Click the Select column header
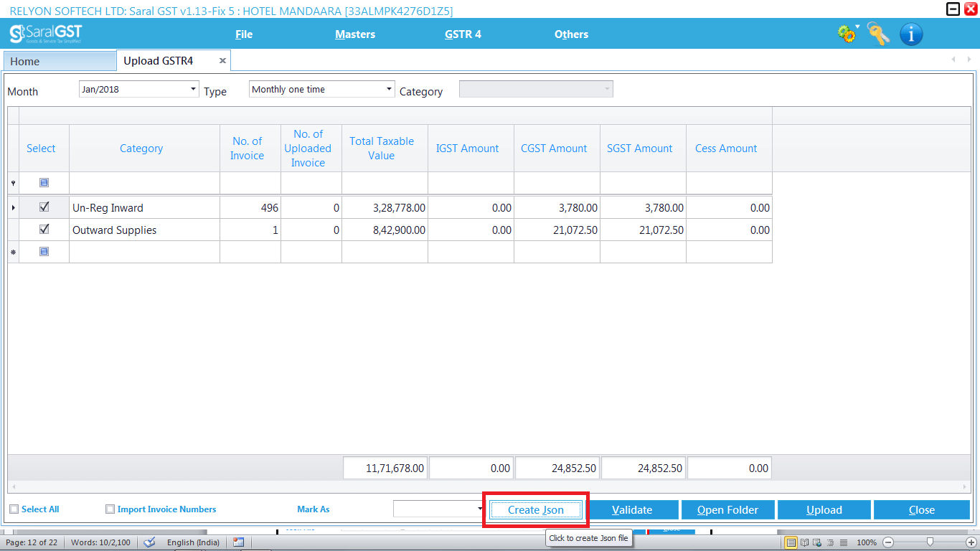This screenshot has height=551, width=980. point(44,149)
